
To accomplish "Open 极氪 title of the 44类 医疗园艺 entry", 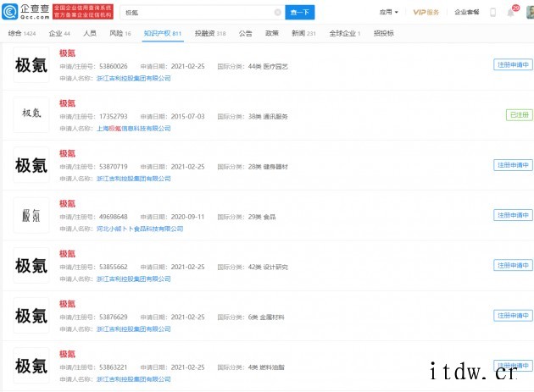I will (67, 53).
